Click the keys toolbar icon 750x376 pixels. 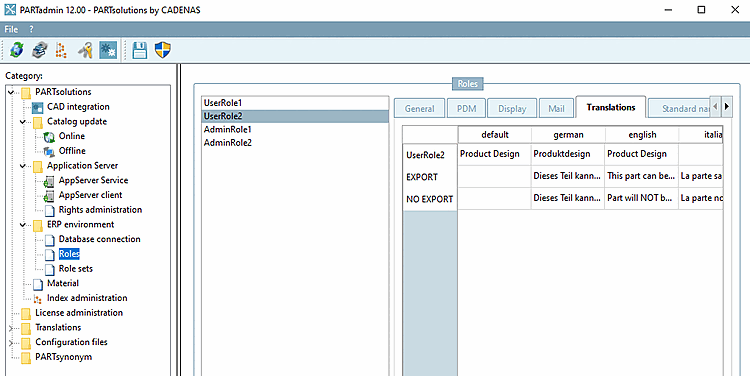tap(85, 50)
